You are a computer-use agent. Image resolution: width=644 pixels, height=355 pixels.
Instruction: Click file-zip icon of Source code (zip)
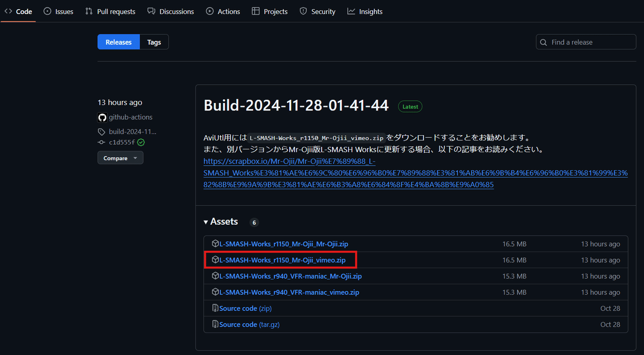point(215,308)
